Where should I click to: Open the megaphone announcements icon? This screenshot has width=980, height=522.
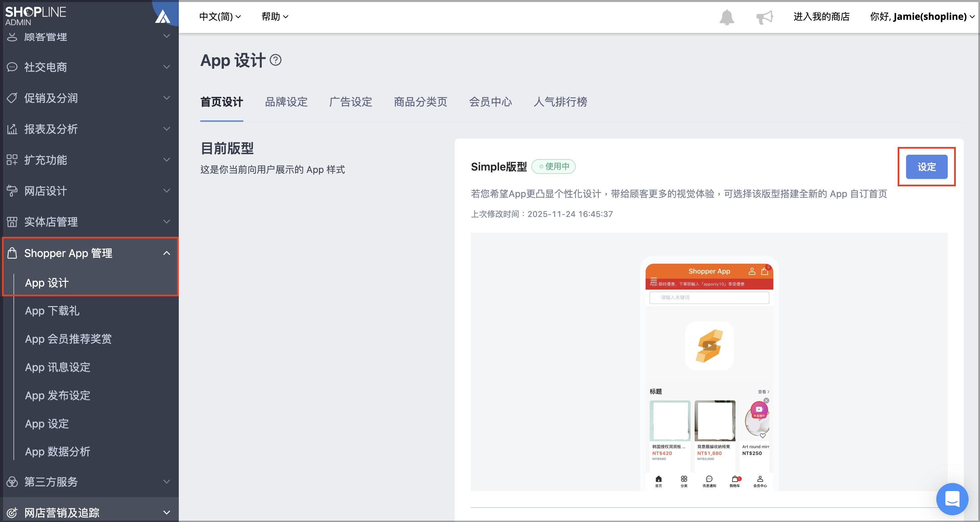pyautogui.click(x=764, y=17)
